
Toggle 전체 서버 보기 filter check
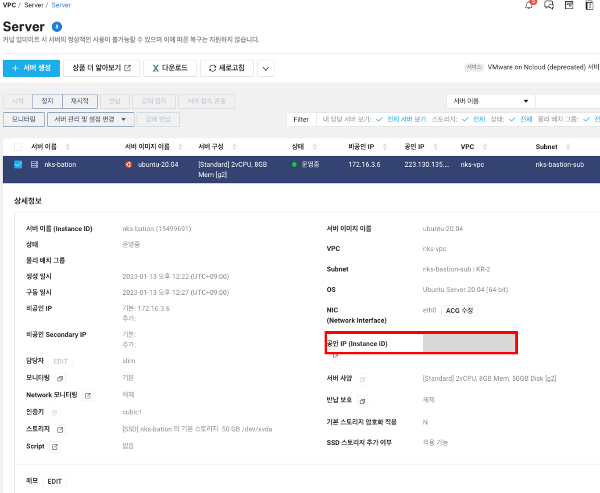(x=379, y=119)
